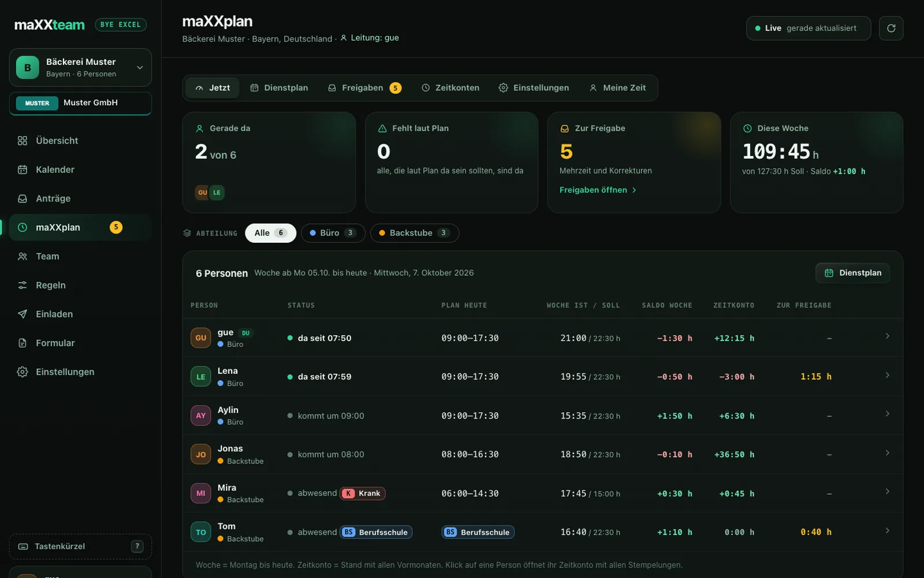924x578 pixels.
Task: Open Team in the sidebar
Action: [80, 256]
